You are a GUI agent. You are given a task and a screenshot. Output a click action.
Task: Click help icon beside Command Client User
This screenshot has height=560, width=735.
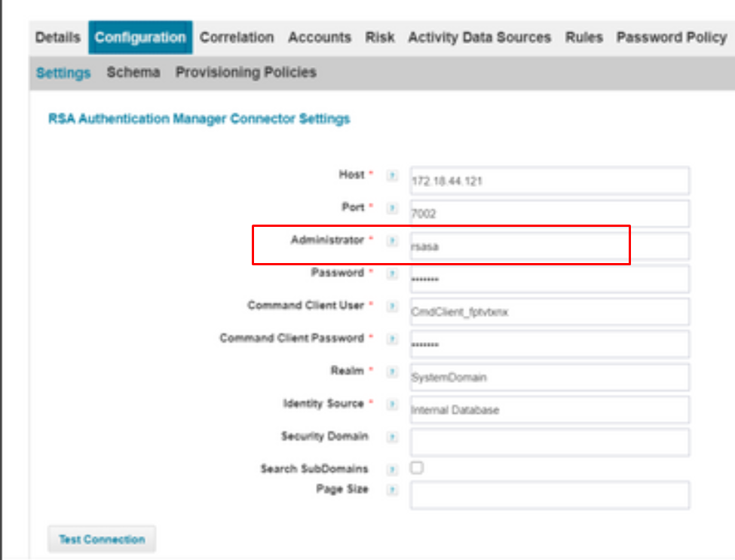(392, 306)
